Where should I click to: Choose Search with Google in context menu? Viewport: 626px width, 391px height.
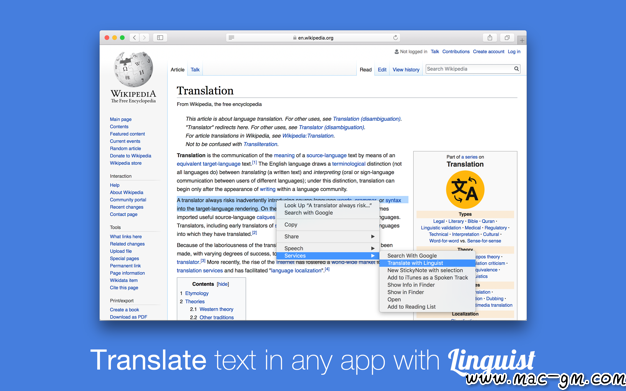pyautogui.click(x=327, y=212)
